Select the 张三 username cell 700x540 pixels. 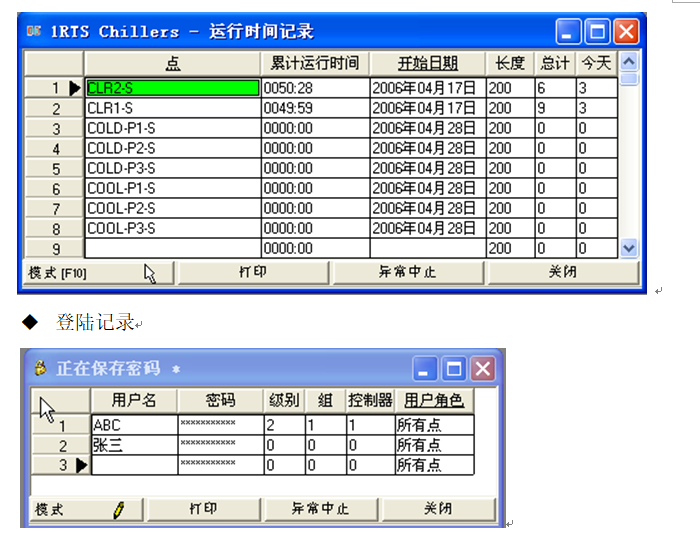(x=134, y=445)
